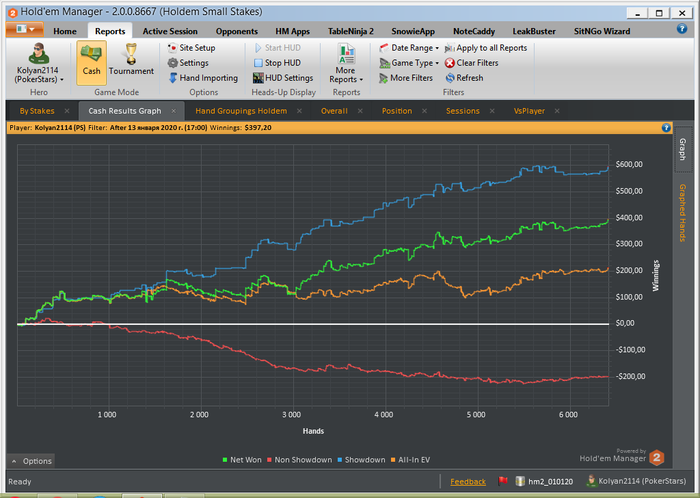Click Stop HUD
This screenshot has width=700, height=498.
(277, 63)
